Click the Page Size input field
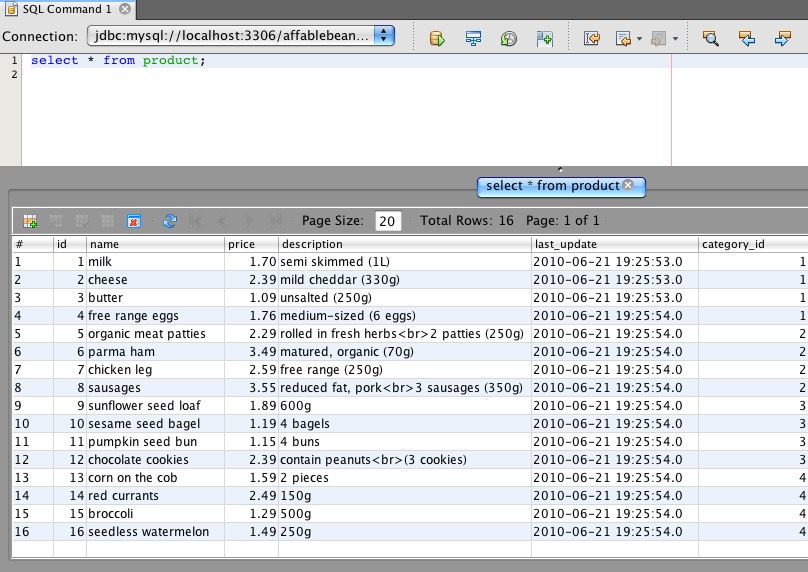Image resolution: width=808 pixels, height=572 pixels. [388, 221]
